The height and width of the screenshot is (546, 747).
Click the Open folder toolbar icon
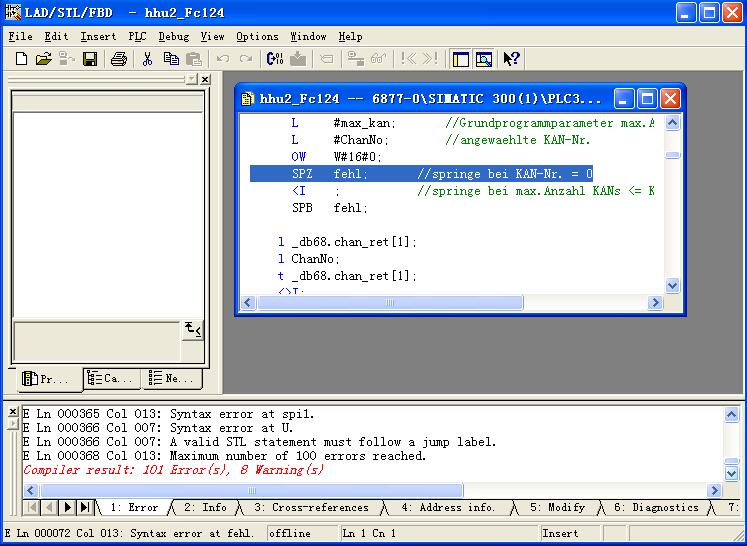coord(43,59)
